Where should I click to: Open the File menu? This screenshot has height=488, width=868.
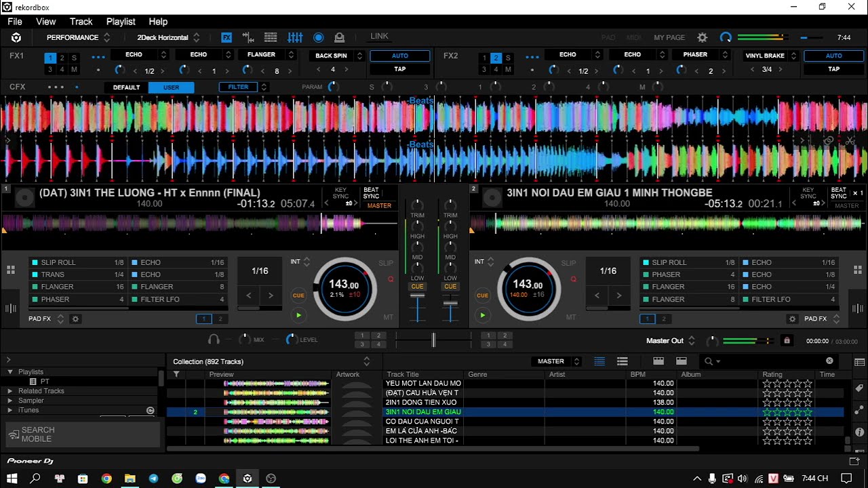[15, 22]
